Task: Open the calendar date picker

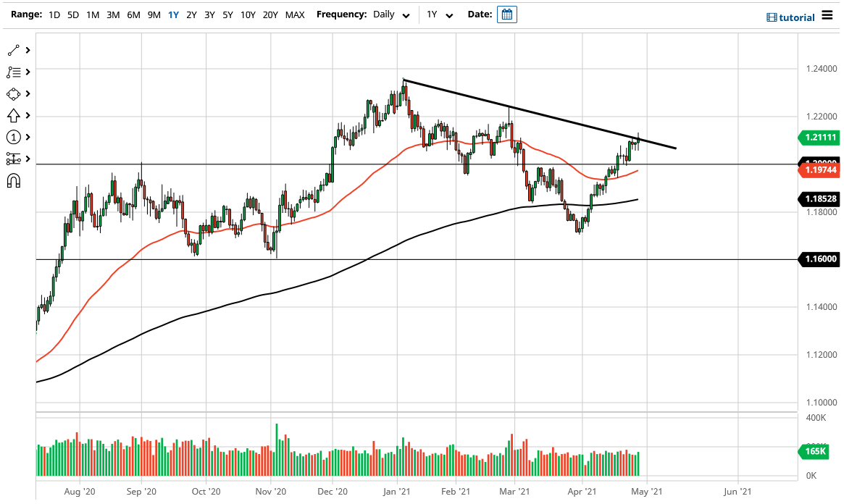Action: coord(506,14)
